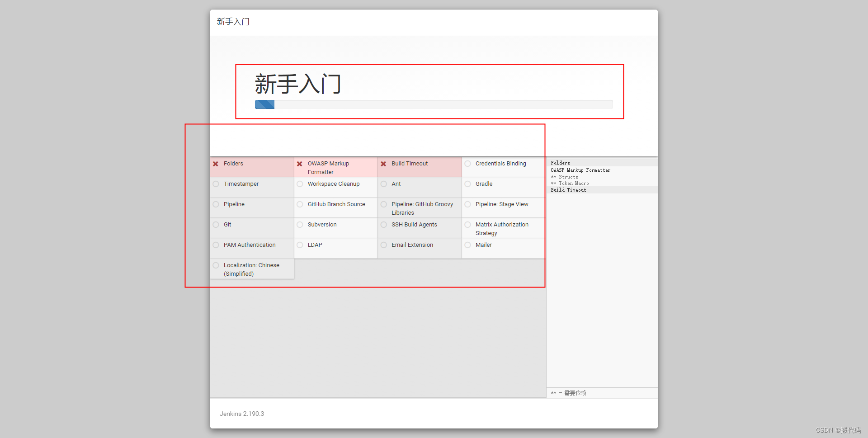Screen dimensions: 868x438
Task: Click the installation progress bar
Action: coord(434,104)
